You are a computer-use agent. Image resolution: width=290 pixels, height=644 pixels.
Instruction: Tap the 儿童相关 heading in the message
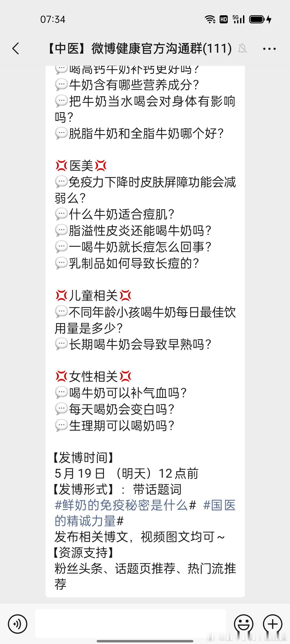[x=93, y=296]
